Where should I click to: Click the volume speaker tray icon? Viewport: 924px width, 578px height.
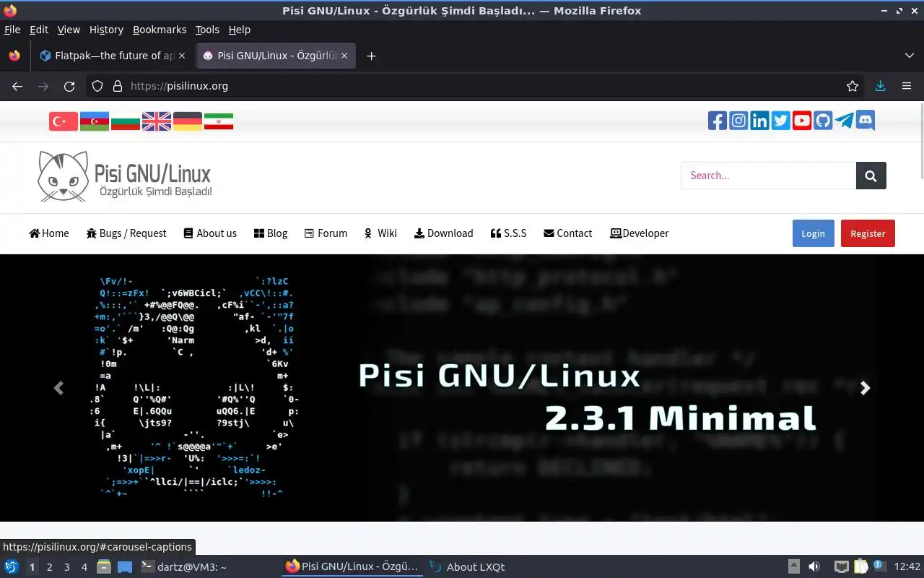click(x=814, y=567)
